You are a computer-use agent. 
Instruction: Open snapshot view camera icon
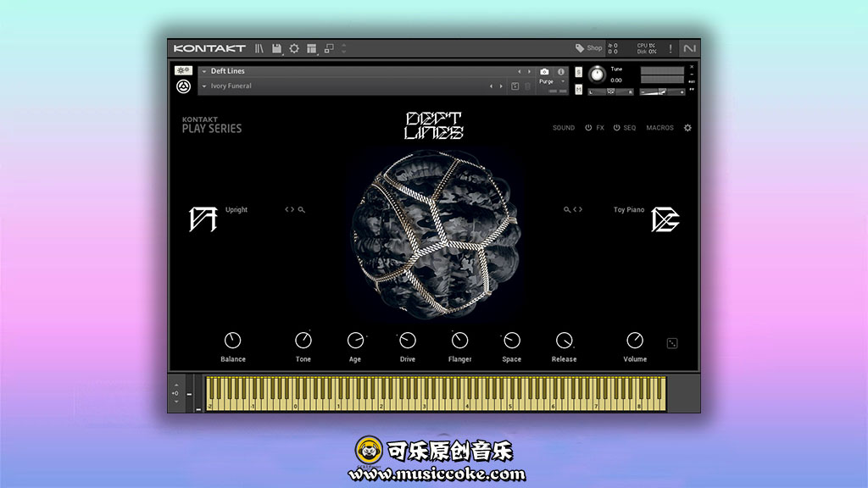(544, 72)
